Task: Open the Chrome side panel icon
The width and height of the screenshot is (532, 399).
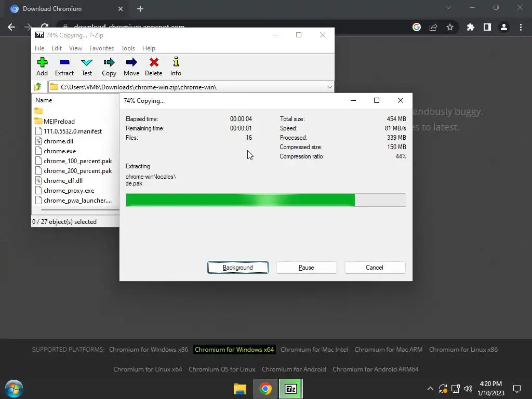Action: [487, 27]
